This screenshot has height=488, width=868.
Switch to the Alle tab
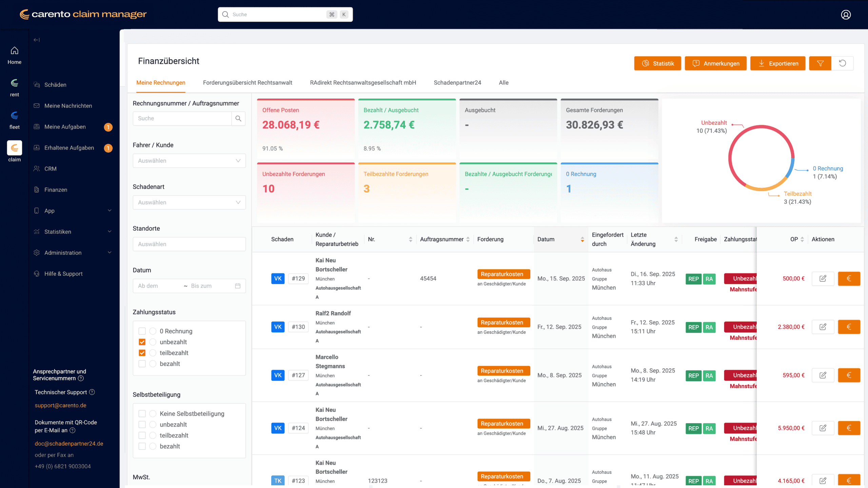point(503,82)
